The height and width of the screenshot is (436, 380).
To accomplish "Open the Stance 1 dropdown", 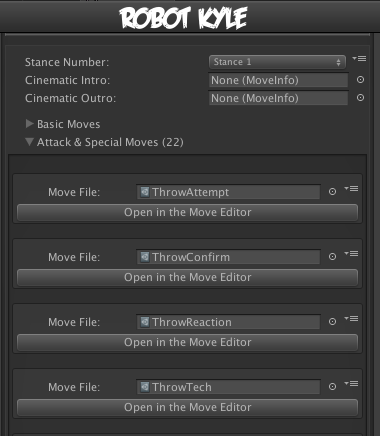I will point(277,62).
